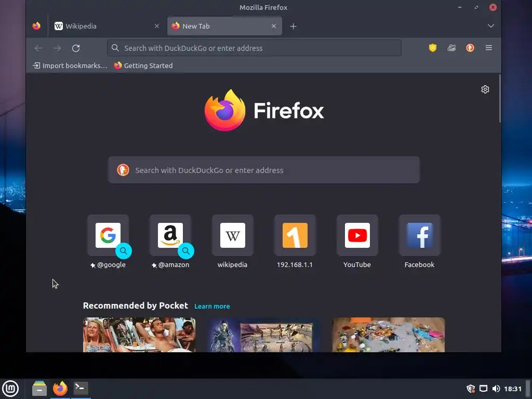Open the network tray icon
The width and height of the screenshot is (532, 399).
pos(484,389)
